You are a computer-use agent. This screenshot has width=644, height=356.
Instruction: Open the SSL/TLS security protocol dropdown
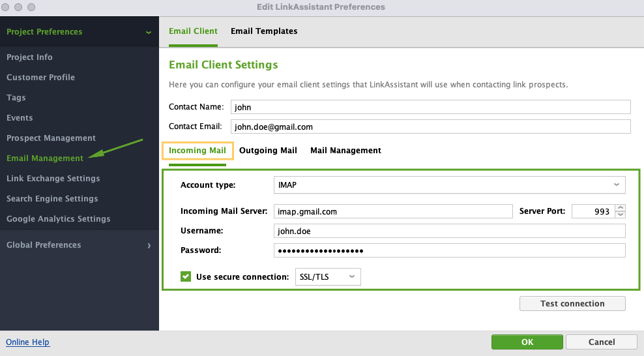click(328, 277)
